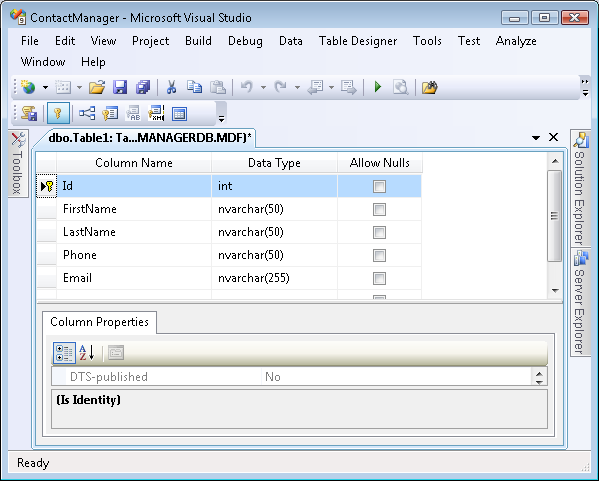Click the Generate Change Script icon
Image resolution: width=599 pixels, height=481 pixels.
click(29, 113)
